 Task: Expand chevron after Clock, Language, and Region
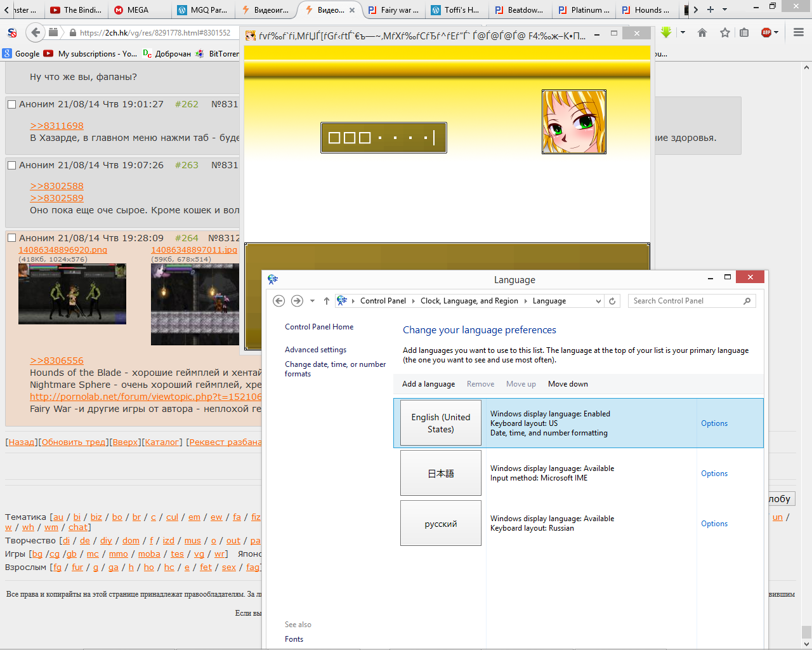click(525, 301)
